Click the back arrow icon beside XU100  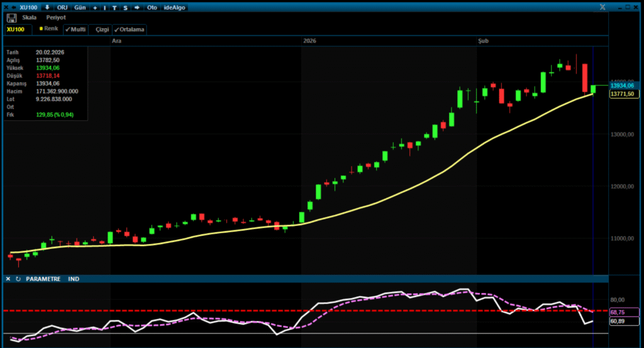[x=14, y=8]
